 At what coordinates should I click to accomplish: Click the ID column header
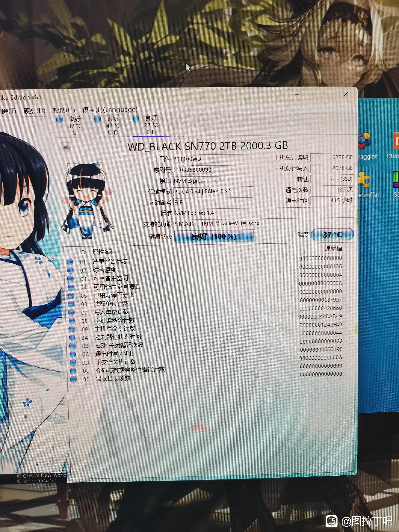coord(83,252)
